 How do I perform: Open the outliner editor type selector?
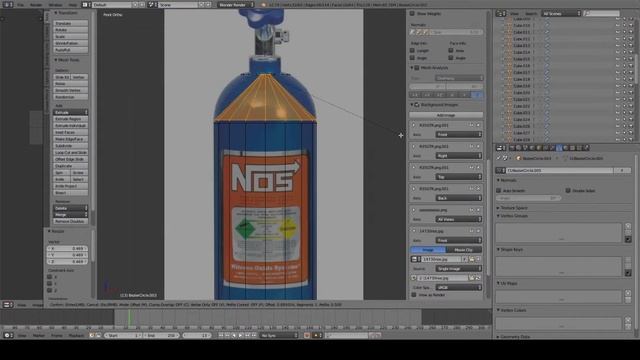pos(501,13)
